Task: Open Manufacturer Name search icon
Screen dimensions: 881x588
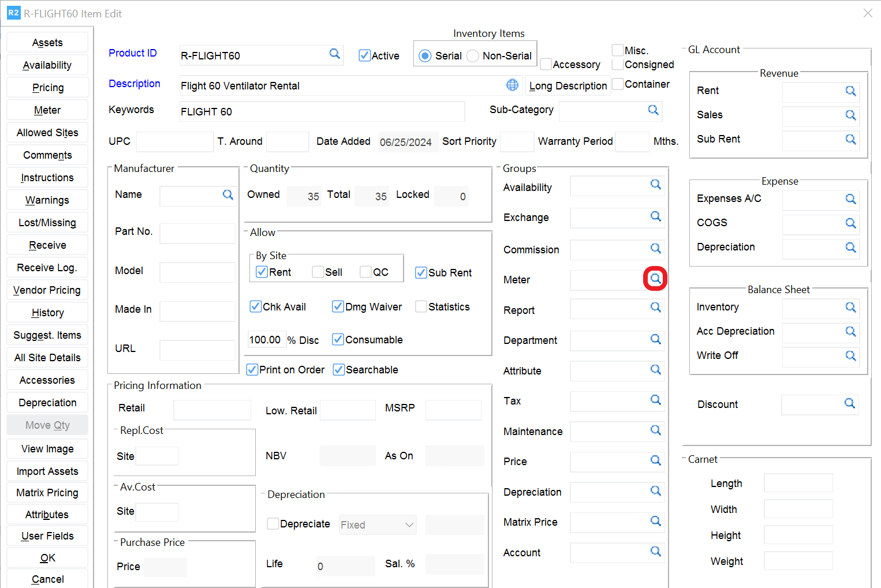Action: [x=228, y=195]
